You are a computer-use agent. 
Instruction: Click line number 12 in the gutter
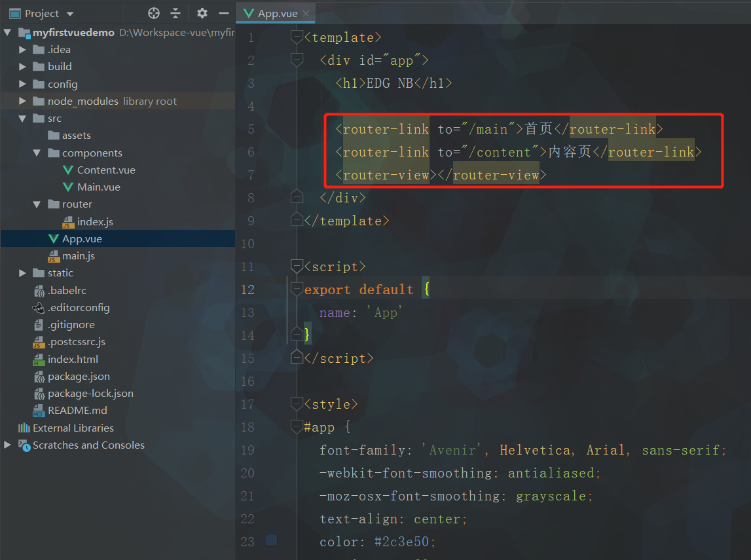pyautogui.click(x=247, y=289)
